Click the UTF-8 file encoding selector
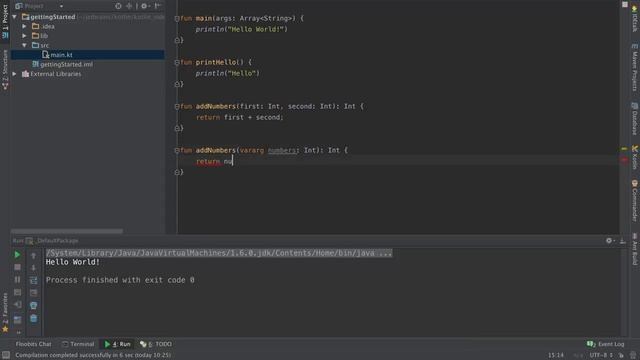 (x=601, y=355)
